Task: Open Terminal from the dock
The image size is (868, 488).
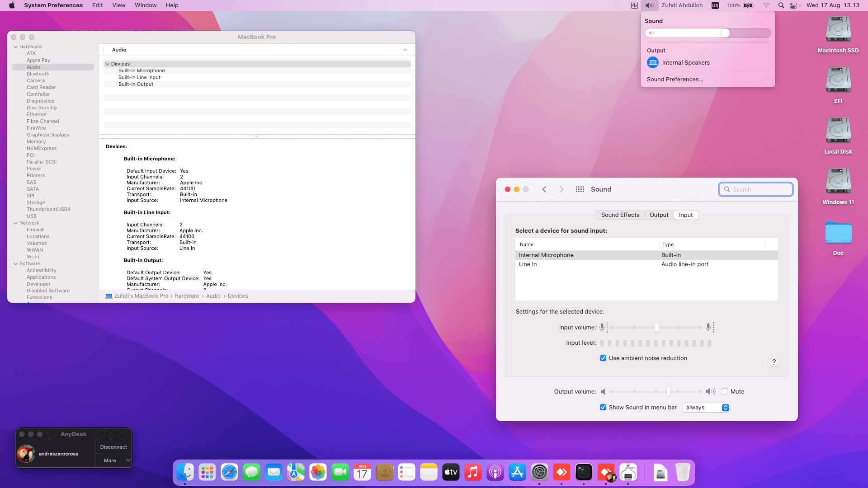Action: pos(584,473)
